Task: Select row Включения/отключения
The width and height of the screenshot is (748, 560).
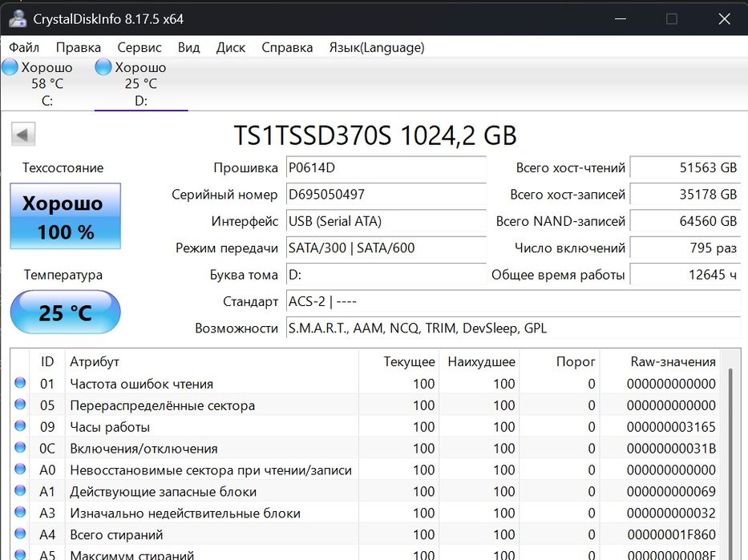Action: (366, 448)
